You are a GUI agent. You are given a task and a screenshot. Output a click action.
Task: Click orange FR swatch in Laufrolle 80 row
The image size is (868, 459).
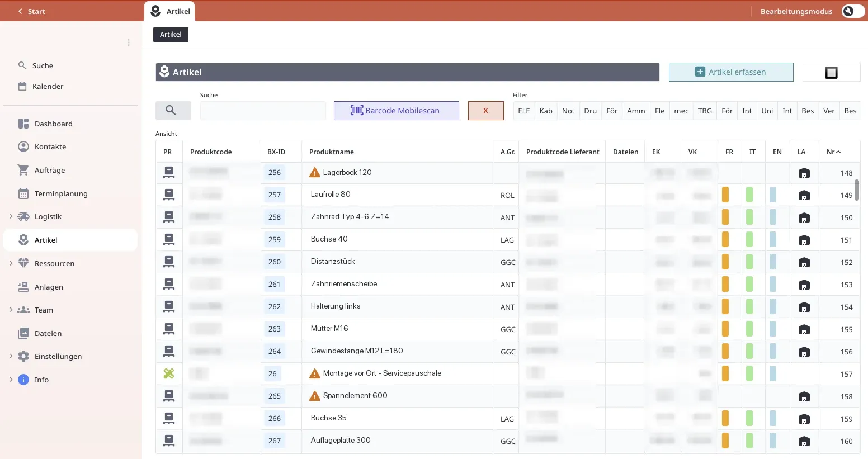tap(725, 195)
